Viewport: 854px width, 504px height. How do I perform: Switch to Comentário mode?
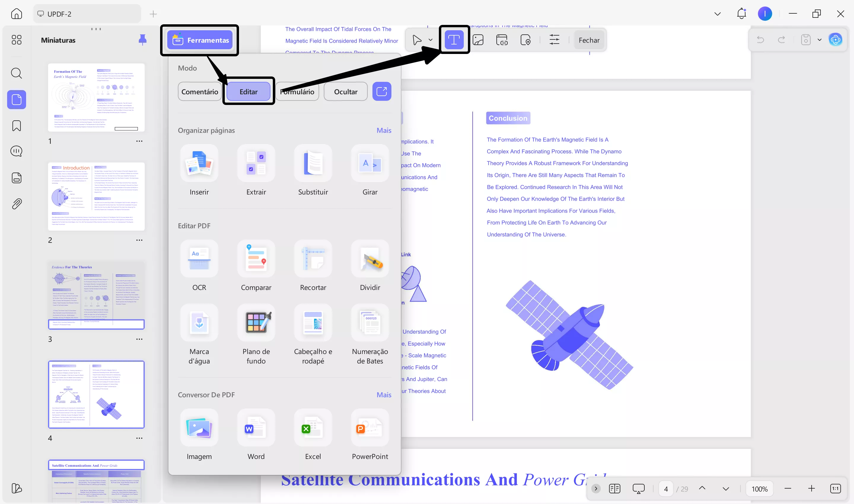point(199,91)
